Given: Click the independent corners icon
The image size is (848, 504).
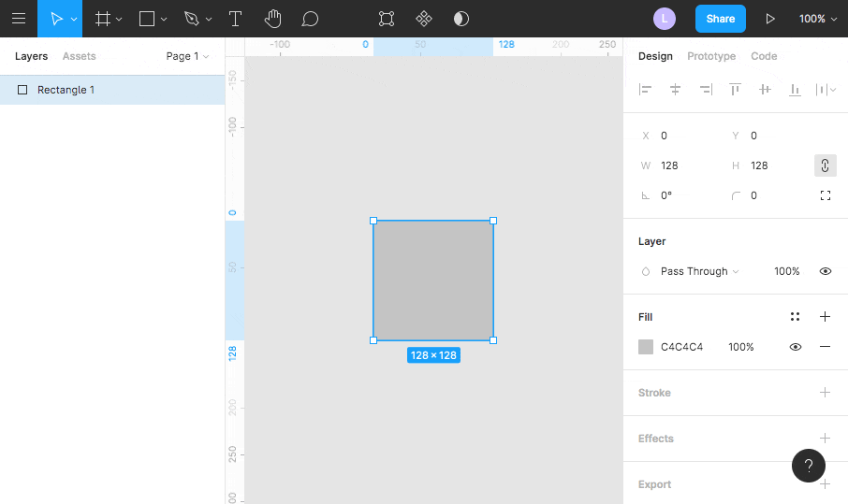Looking at the screenshot, I should point(825,195).
